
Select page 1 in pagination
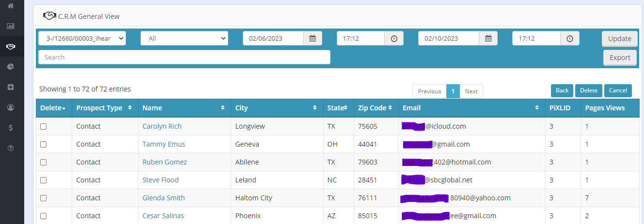[x=453, y=91]
